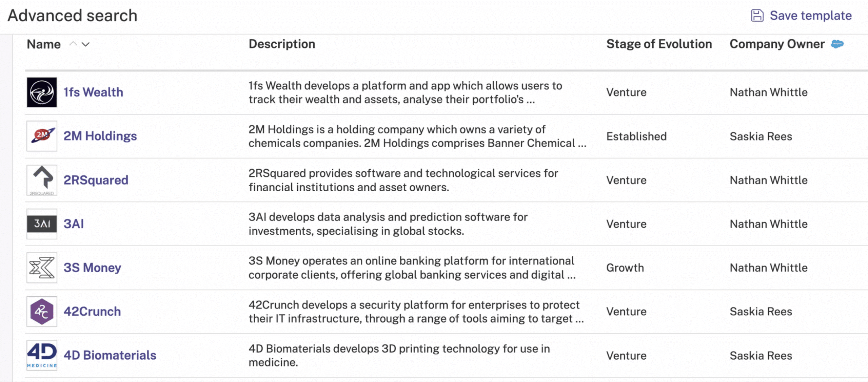Image resolution: width=868 pixels, height=382 pixels.
Task: Click the Save template button text
Action: [x=811, y=16]
